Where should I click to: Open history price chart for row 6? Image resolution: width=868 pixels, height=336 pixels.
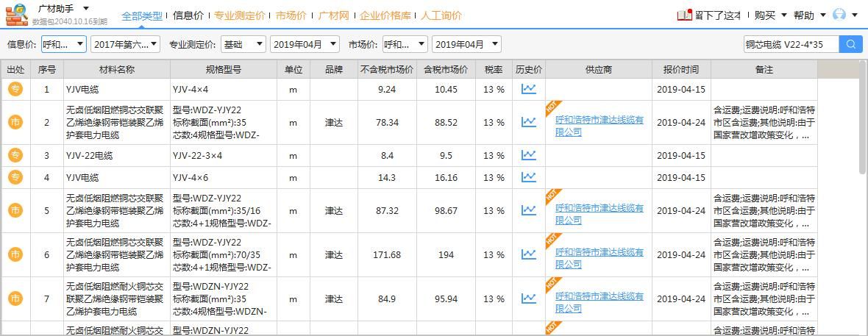click(x=529, y=255)
